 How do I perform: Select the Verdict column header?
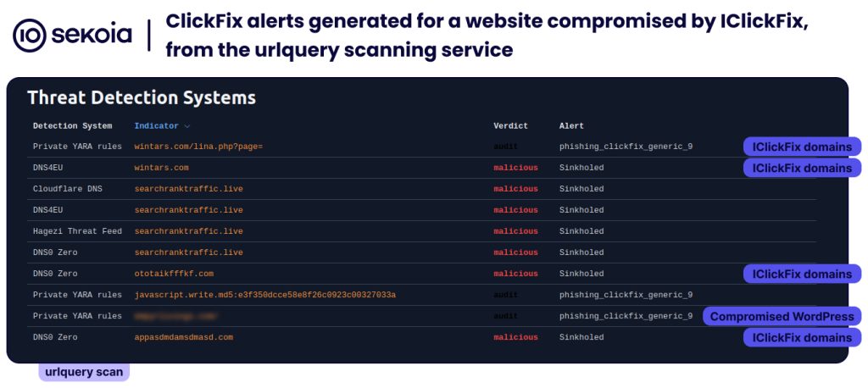point(510,126)
